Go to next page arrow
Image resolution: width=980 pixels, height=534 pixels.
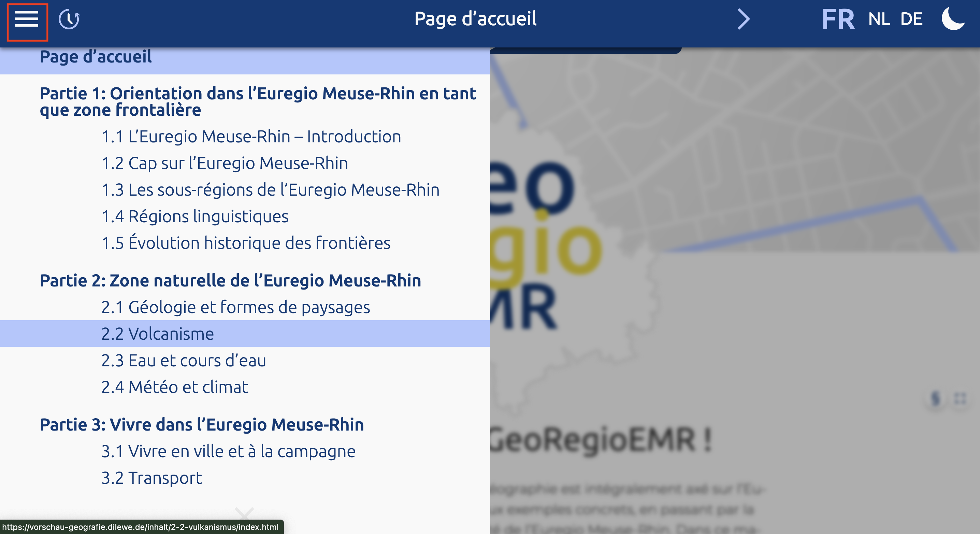pos(744,19)
